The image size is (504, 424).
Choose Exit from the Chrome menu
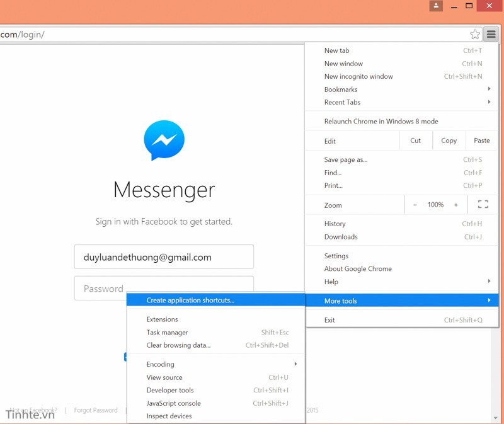402,320
